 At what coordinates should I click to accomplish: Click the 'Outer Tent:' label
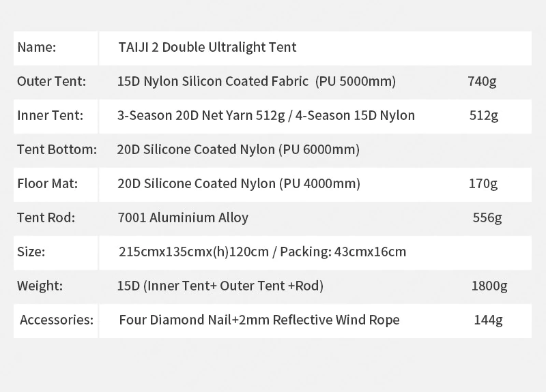[x=51, y=81]
